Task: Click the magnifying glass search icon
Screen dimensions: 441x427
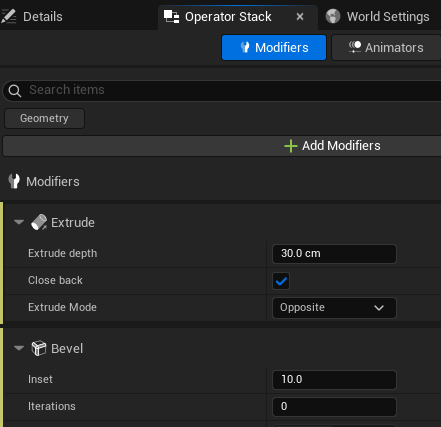Action: pos(15,90)
